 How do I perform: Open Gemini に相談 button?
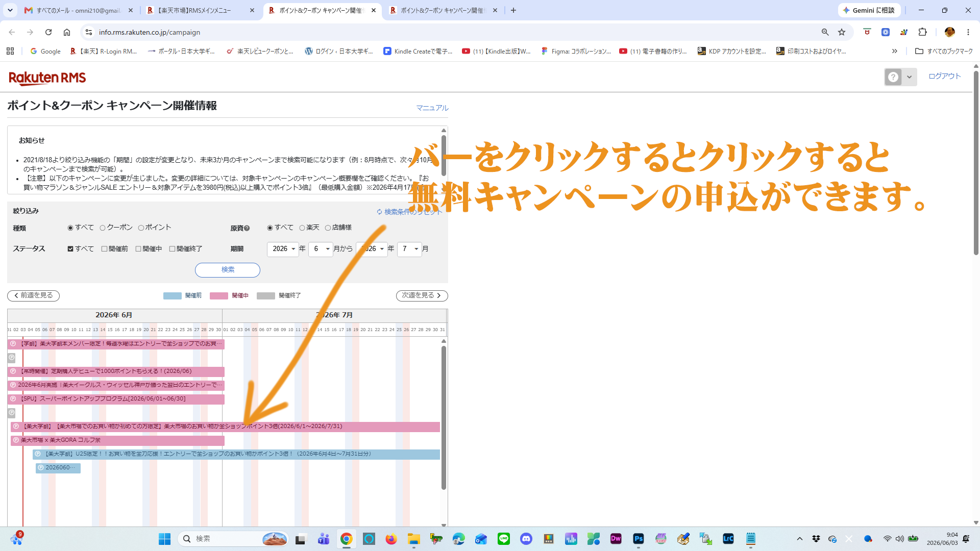pyautogui.click(x=869, y=10)
